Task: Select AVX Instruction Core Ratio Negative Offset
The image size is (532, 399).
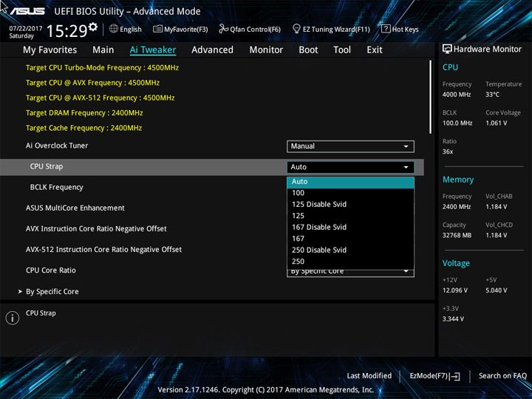Action: pyautogui.click(x=96, y=229)
